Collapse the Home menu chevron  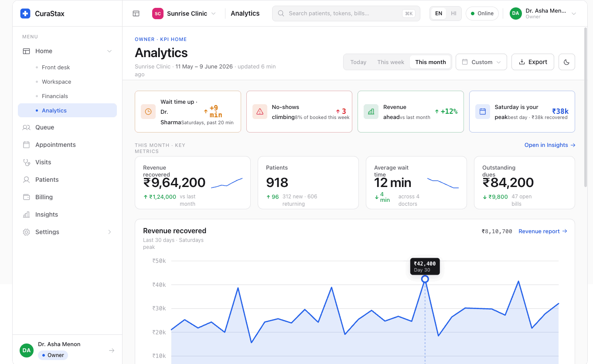109,51
